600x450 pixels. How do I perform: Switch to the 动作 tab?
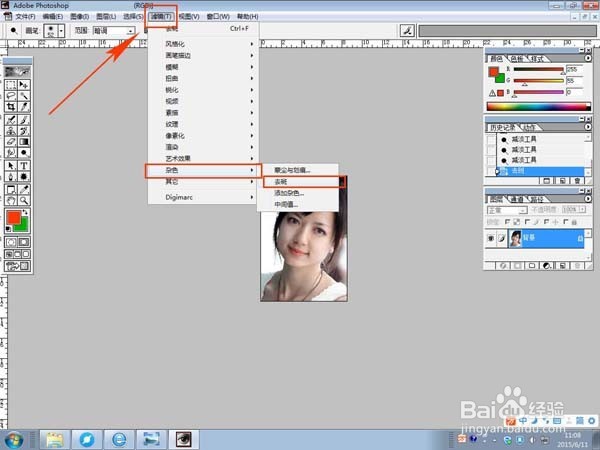coord(529,127)
